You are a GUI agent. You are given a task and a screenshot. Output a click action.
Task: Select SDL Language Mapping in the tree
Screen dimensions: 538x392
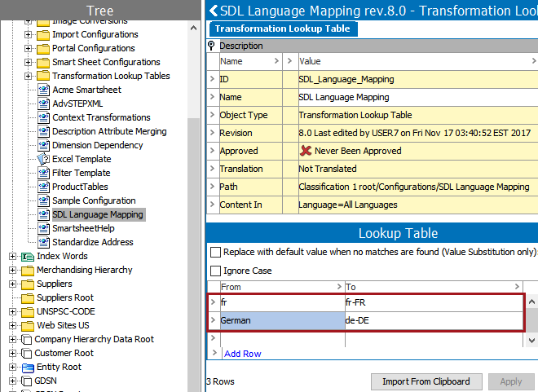click(97, 214)
